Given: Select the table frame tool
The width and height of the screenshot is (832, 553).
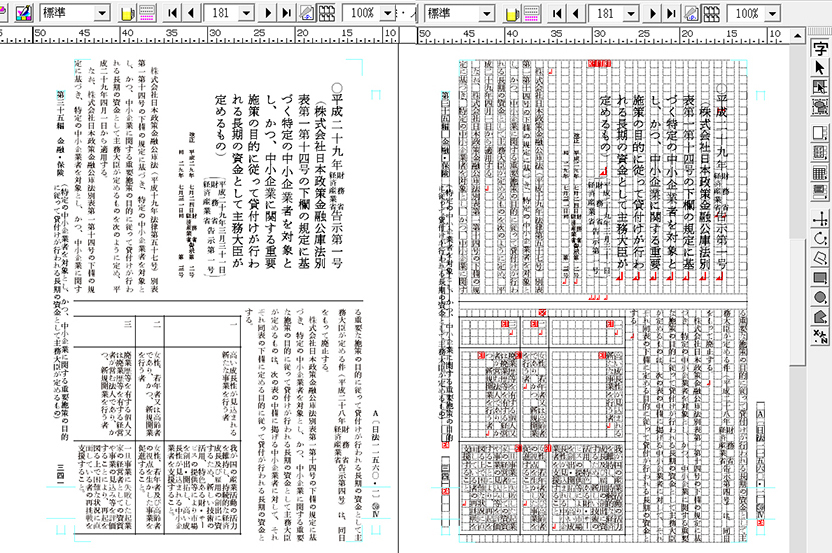Looking at the screenshot, I should pyautogui.click(x=820, y=172).
